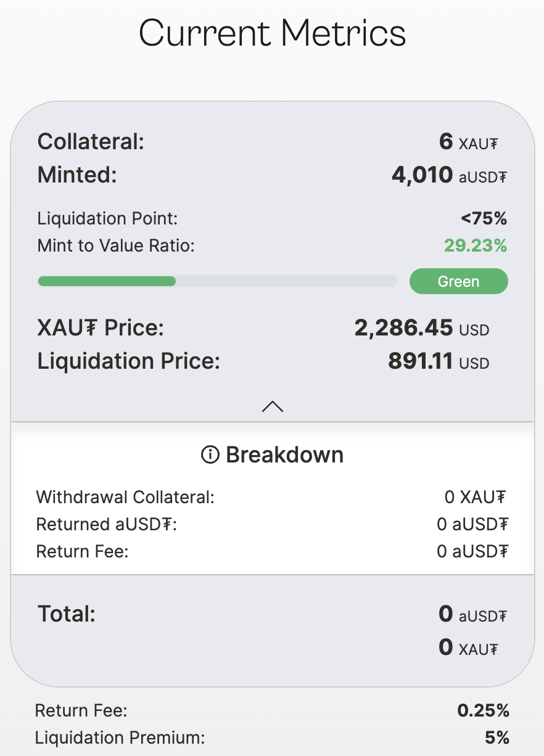Screen dimensions: 544x756
Task: Click the Current Metrics heading
Action: [272, 33]
